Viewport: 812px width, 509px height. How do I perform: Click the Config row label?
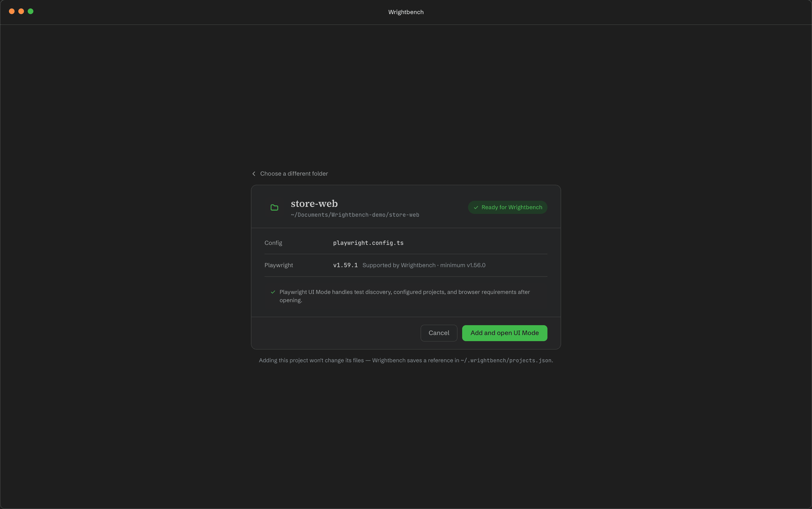pos(273,243)
